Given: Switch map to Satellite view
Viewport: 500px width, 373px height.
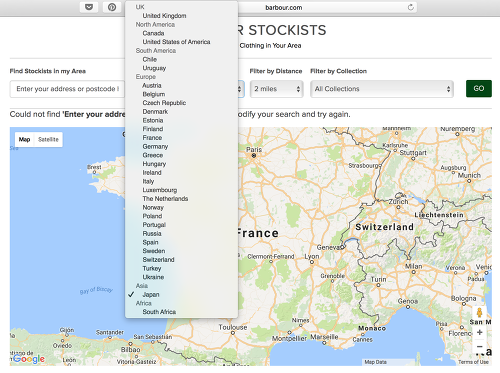Looking at the screenshot, I should [48, 139].
